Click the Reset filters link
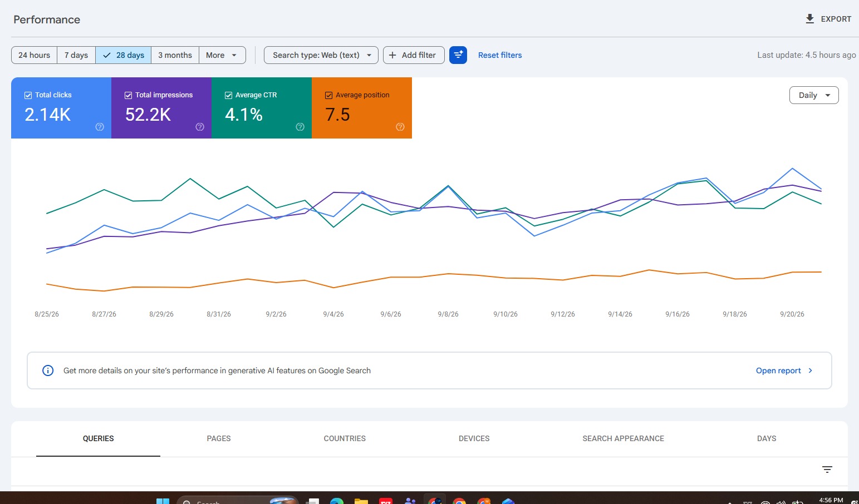 (500, 55)
